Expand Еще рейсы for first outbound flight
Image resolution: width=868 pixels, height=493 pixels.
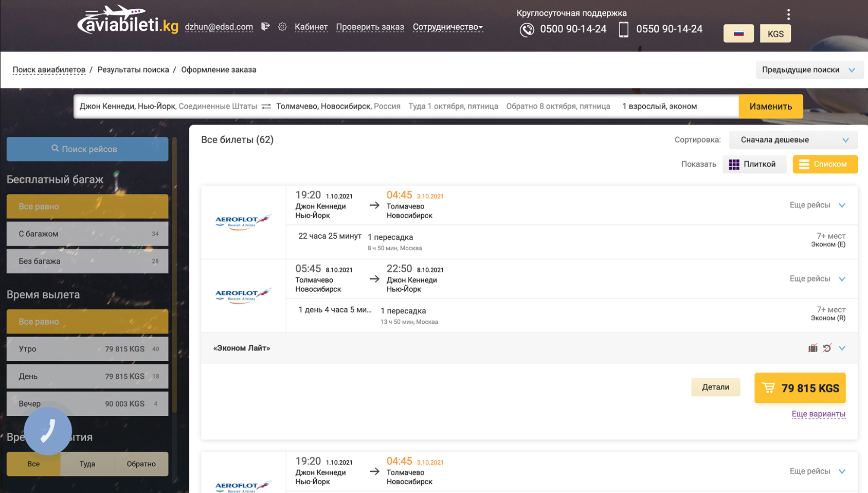[817, 205]
